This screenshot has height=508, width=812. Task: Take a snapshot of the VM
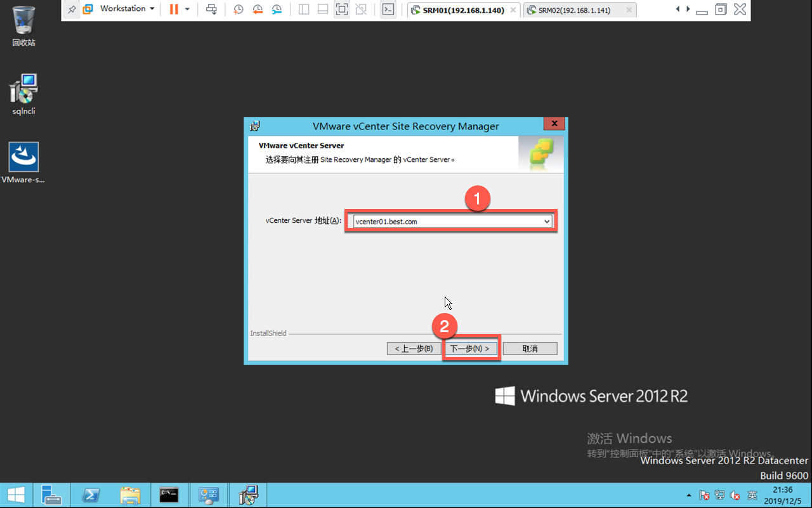coord(238,10)
